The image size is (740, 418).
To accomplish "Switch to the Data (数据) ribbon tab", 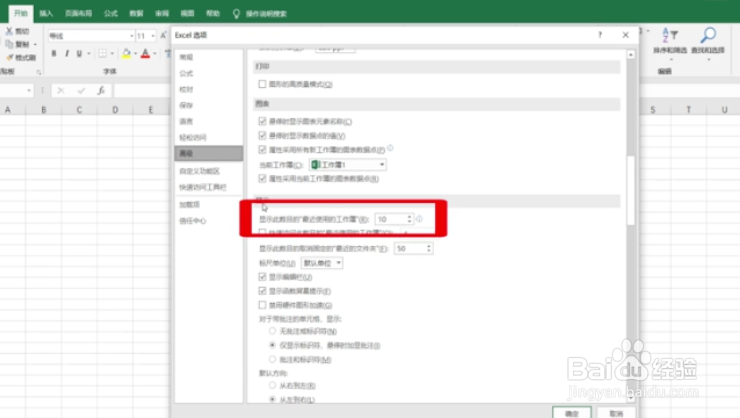I will [136, 14].
